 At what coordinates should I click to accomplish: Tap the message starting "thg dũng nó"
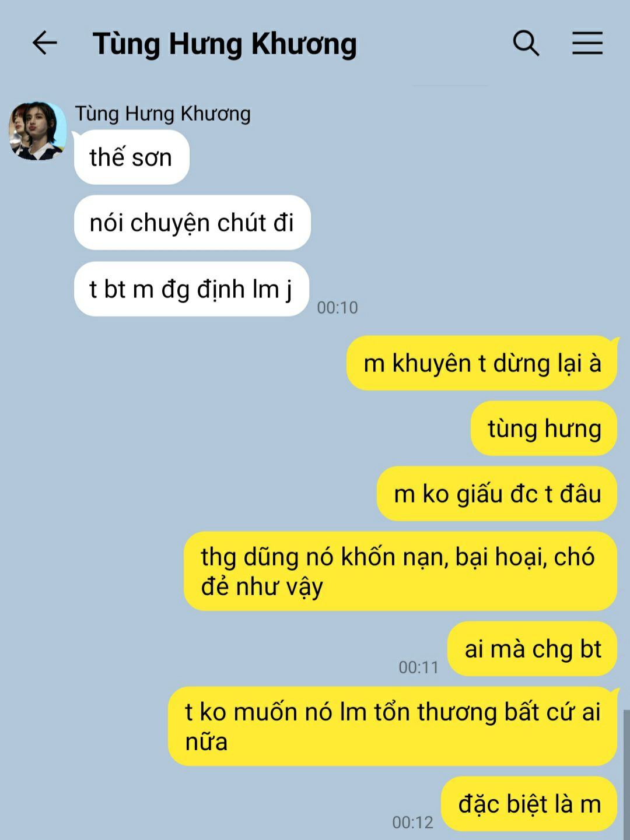pos(400,571)
